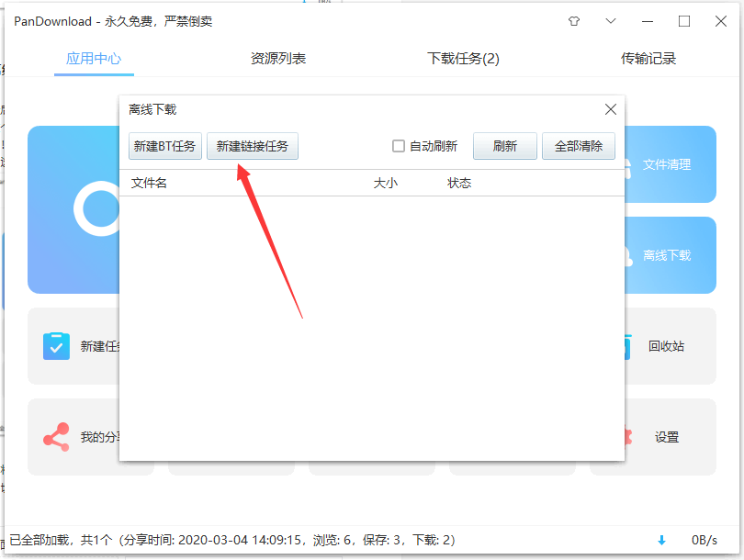Viewport: 744px width, 560px height.
Task: Click the 状态 column header
Action: point(459,183)
